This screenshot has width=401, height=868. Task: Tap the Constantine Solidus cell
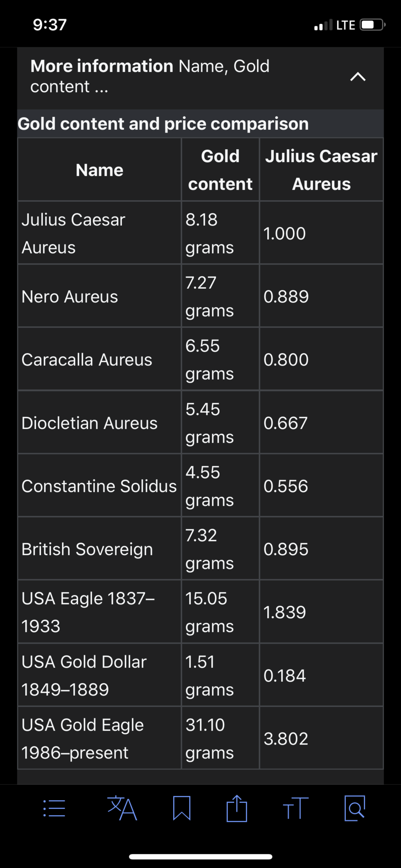click(99, 486)
